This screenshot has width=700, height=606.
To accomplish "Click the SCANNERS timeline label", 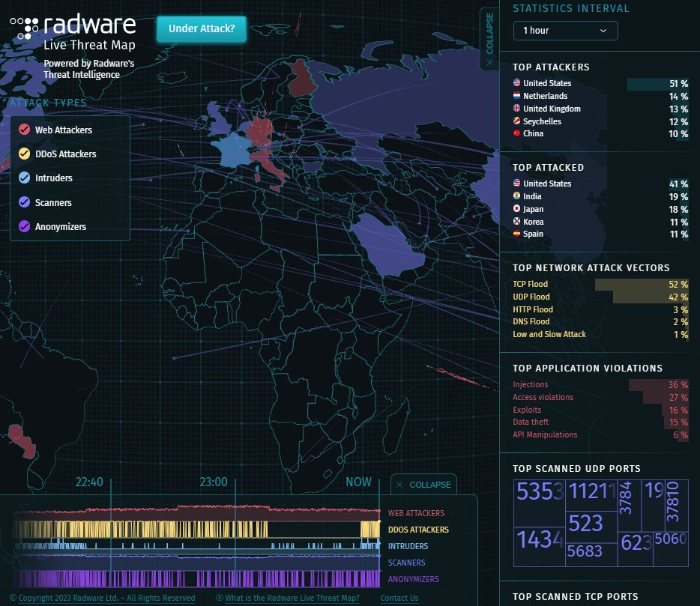I will click(406, 563).
